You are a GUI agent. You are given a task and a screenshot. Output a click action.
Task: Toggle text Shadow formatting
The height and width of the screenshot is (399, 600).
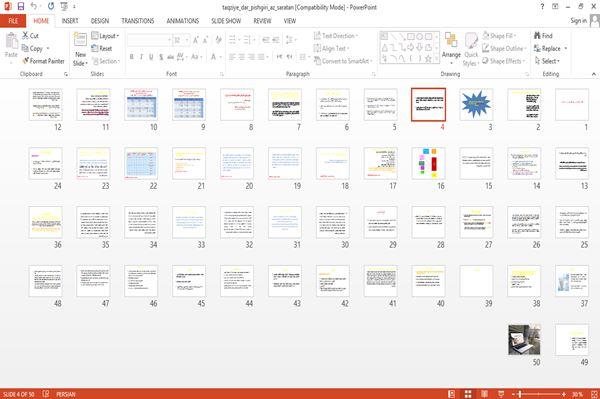coord(161,57)
